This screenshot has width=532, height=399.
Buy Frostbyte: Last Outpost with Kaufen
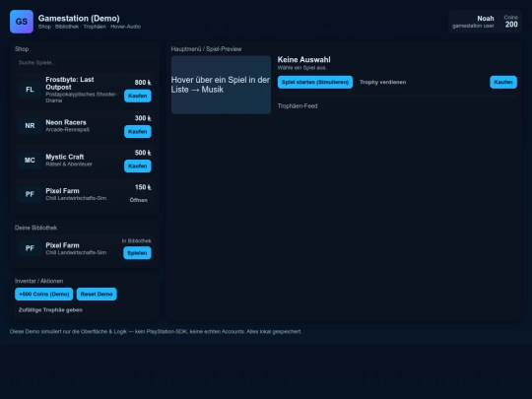pos(137,96)
